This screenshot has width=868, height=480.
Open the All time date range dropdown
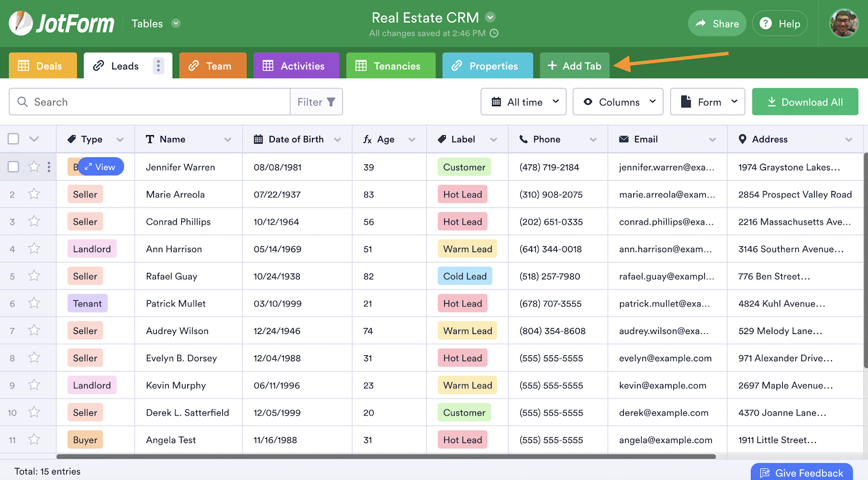[x=524, y=102]
